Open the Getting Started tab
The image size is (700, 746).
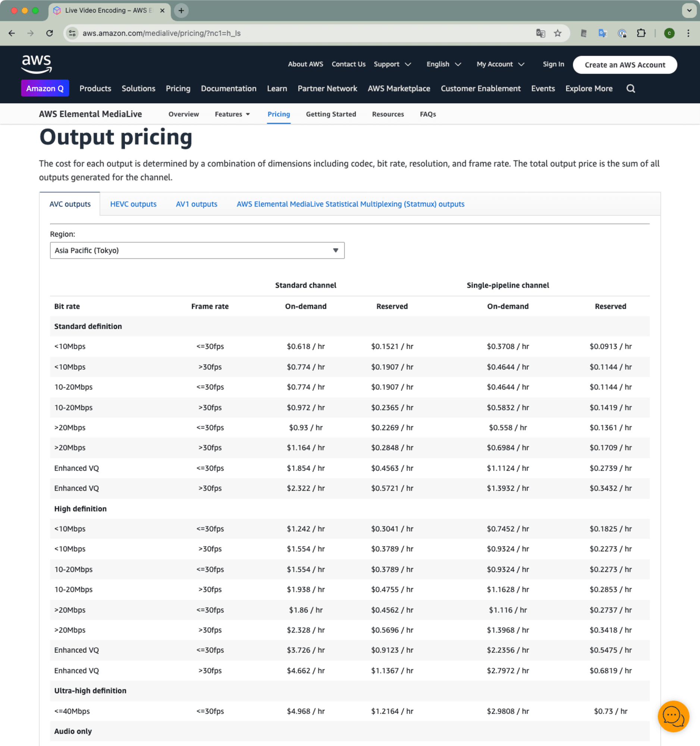(331, 114)
